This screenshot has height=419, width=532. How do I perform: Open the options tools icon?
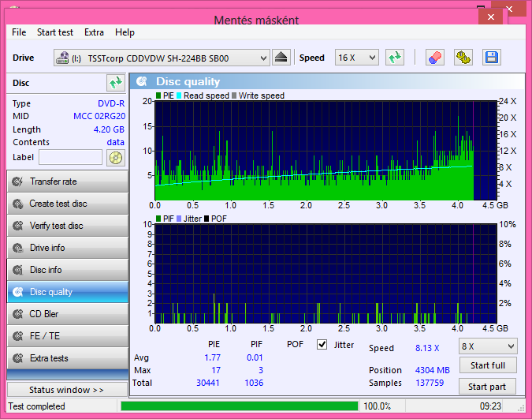[x=463, y=58]
